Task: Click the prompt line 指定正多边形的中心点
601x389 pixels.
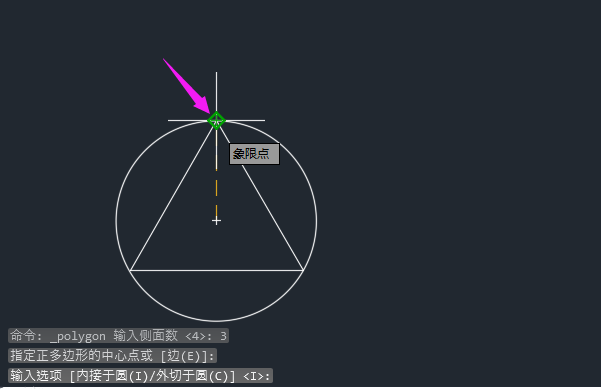Action: click(x=112, y=356)
